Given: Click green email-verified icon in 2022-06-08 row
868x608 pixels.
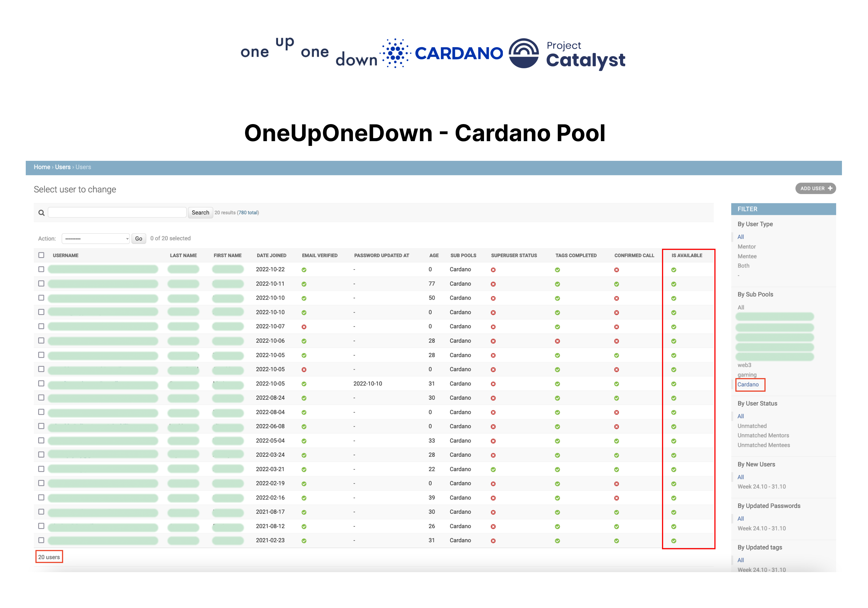Looking at the screenshot, I should click(304, 427).
